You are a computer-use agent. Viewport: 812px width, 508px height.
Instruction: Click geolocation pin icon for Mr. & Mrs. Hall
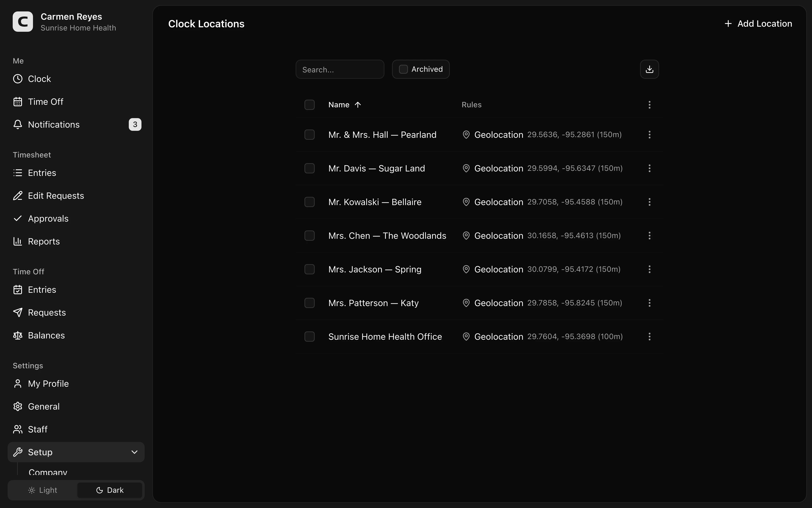coord(466,135)
